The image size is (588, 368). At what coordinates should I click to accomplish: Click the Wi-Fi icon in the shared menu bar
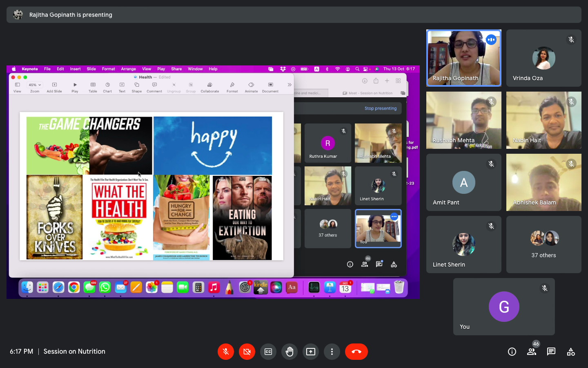pos(337,69)
